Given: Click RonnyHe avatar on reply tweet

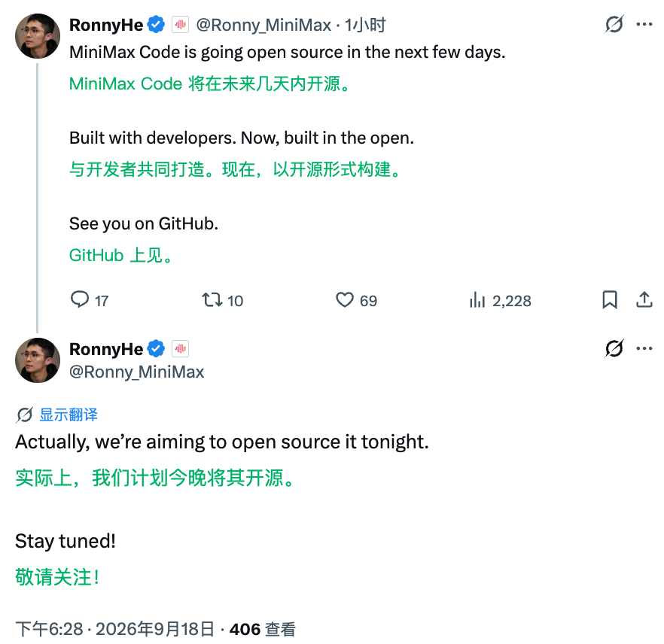Looking at the screenshot, I should pyautogui.click(x=38, y=360).
